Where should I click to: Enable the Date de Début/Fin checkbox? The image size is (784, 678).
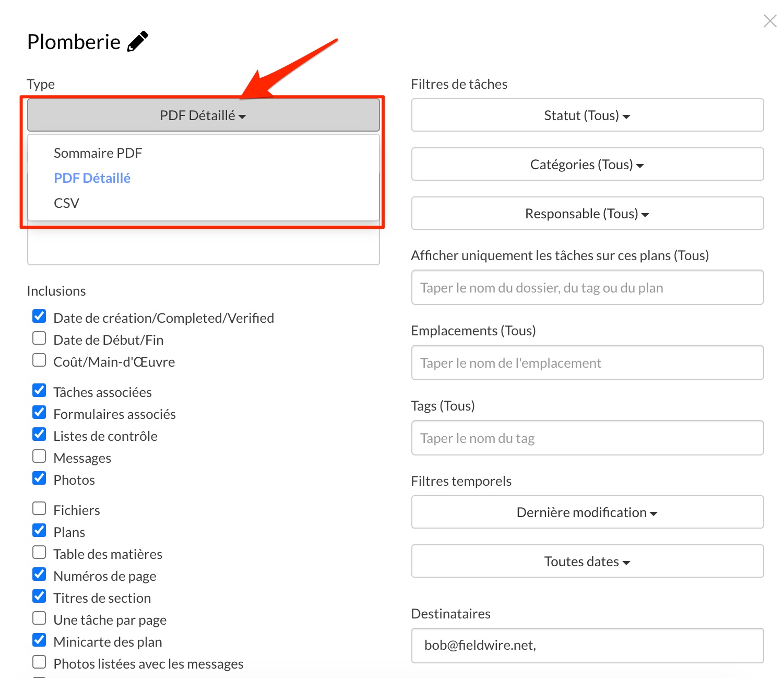pos(39,338)
